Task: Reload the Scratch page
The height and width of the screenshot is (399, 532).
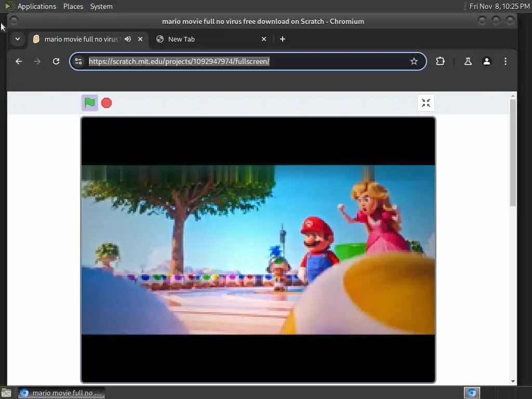Action: [x=56, y=61]
